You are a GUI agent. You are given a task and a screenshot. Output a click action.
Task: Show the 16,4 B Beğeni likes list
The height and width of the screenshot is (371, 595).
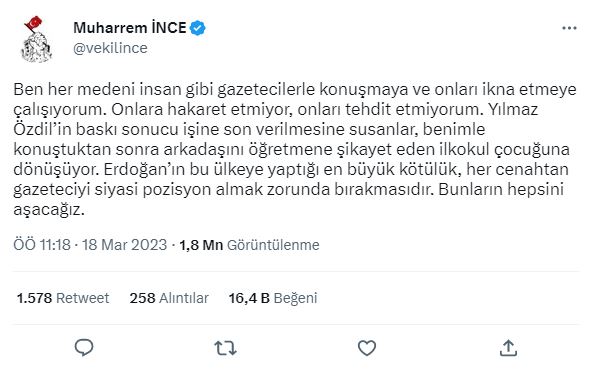coord(273,298)
